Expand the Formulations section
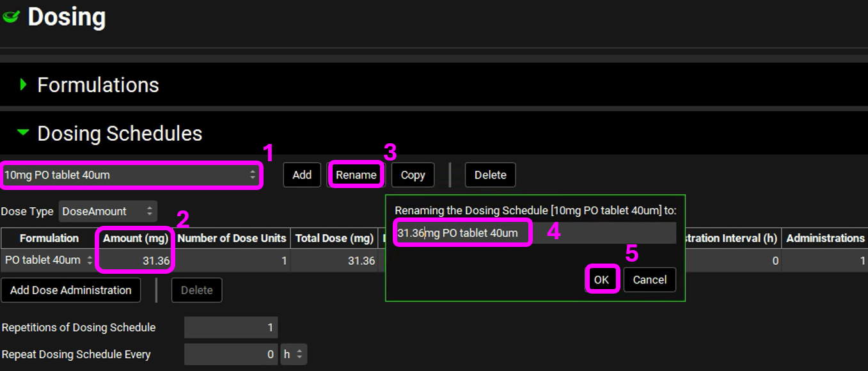The image size is (868, 371). coord(24,84)
